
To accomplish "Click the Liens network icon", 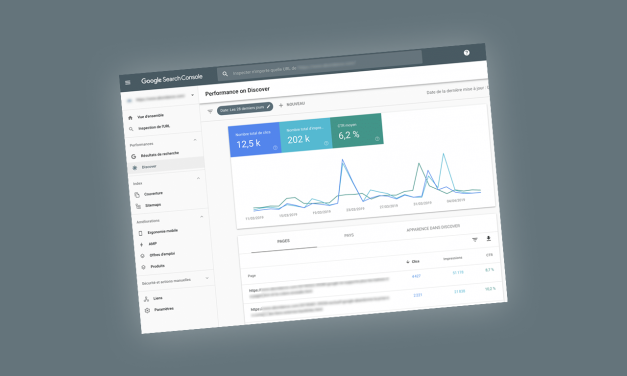I will coord(146,299).
